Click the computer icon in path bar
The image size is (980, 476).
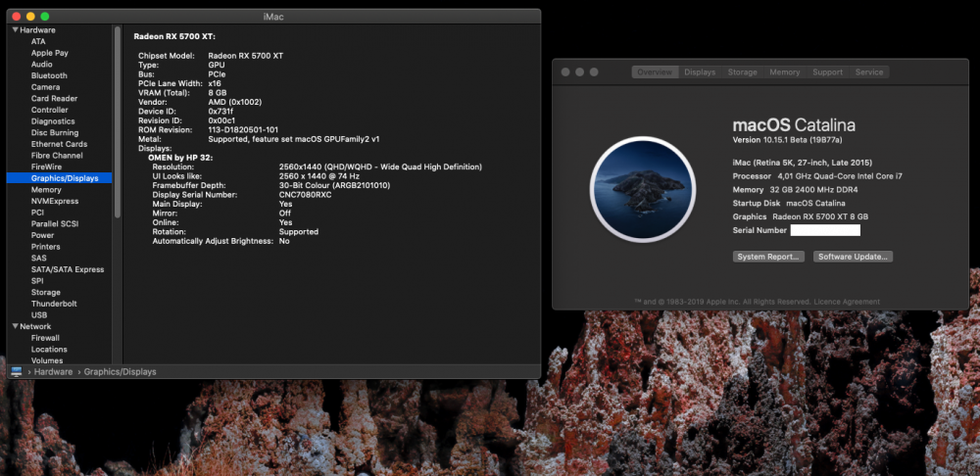pos(17,371)
